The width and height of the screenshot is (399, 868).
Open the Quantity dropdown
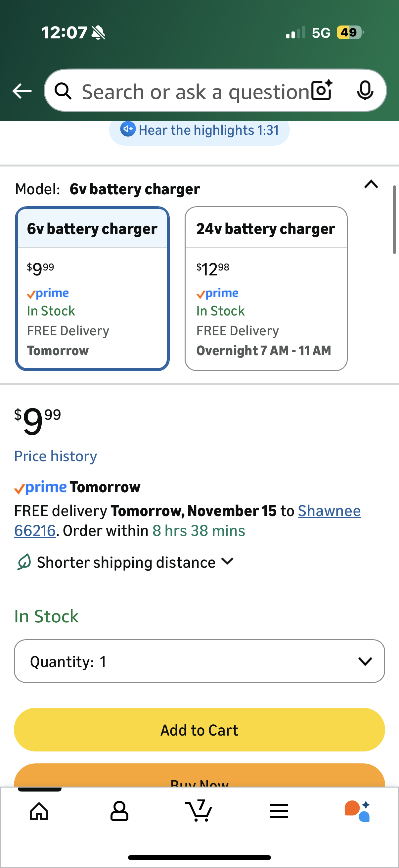pyautogui.click(x=199, y=661)
